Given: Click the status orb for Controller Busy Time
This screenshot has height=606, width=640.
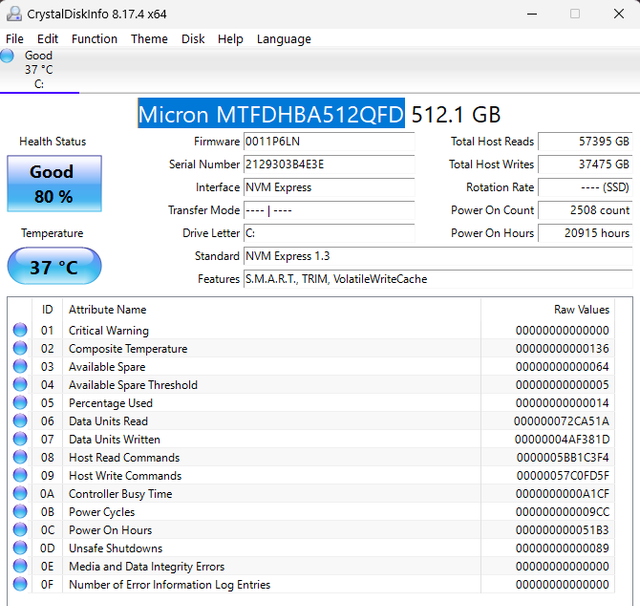Looking at the screenshot, I should 20,493.
